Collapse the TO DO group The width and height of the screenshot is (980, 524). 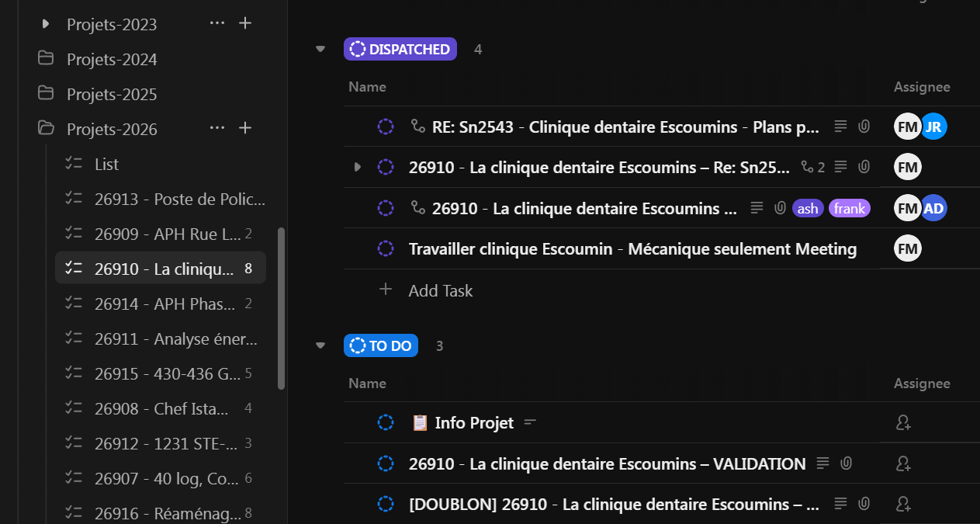pyautogui.click(x=320, y=345)
